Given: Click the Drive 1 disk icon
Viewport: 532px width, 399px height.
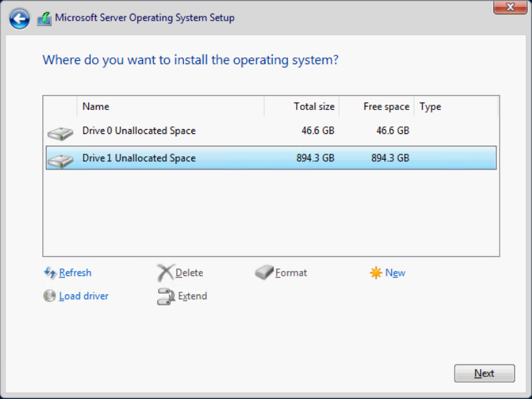Looking at the screenshot, I should click(x=60, y=160).
